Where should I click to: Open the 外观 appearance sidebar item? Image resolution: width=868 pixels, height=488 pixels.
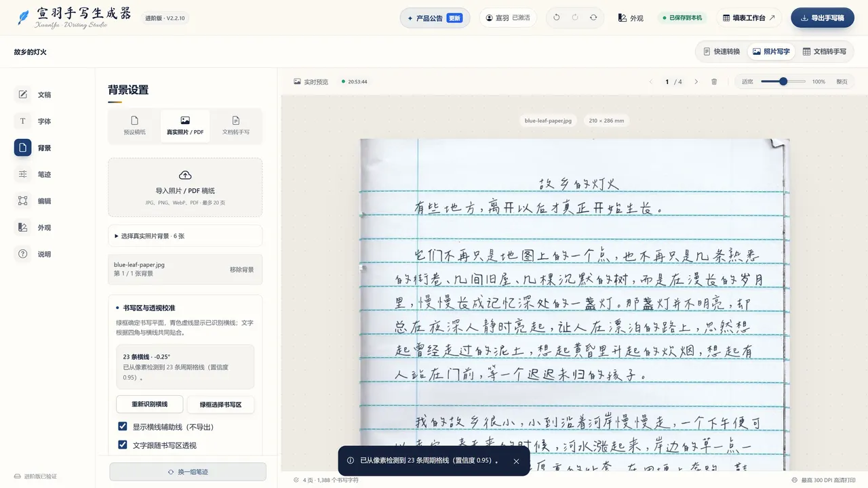tap(34, 228)
